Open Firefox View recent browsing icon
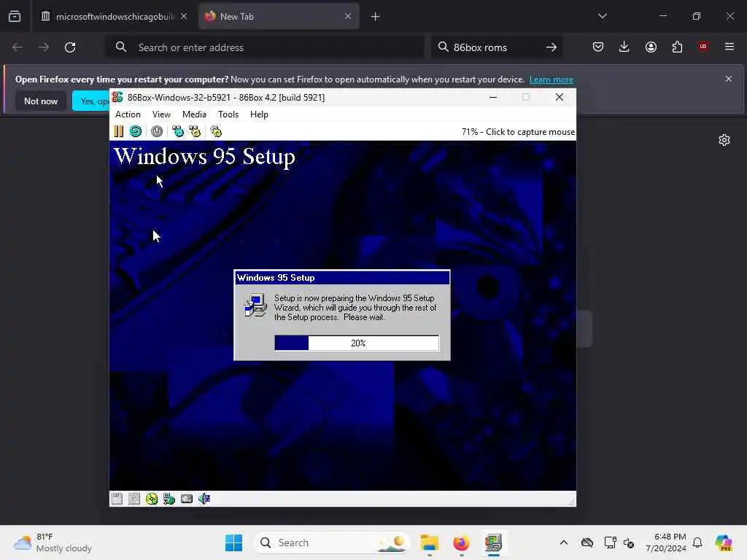747x560 pixels. (15, 17)
